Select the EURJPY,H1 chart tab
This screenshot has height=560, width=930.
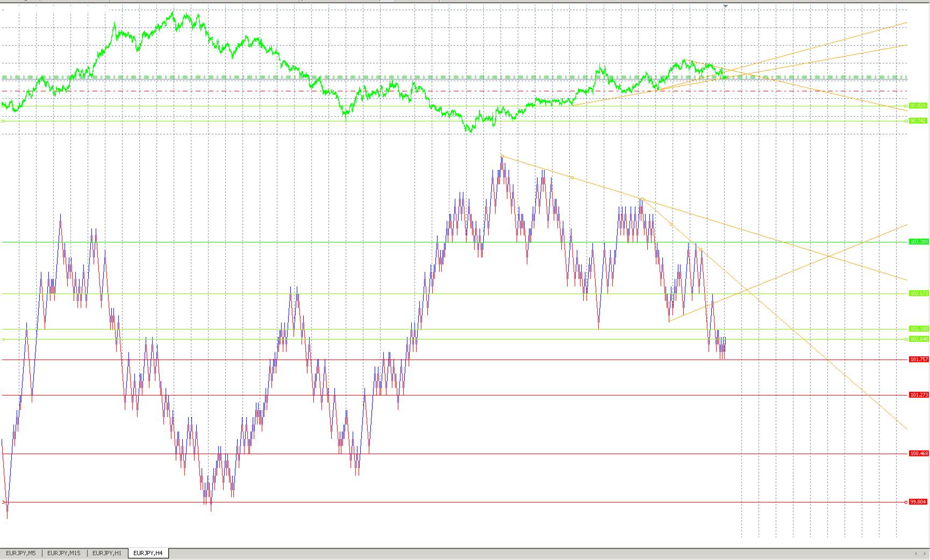pyautogui.click(x=106, y=553)
